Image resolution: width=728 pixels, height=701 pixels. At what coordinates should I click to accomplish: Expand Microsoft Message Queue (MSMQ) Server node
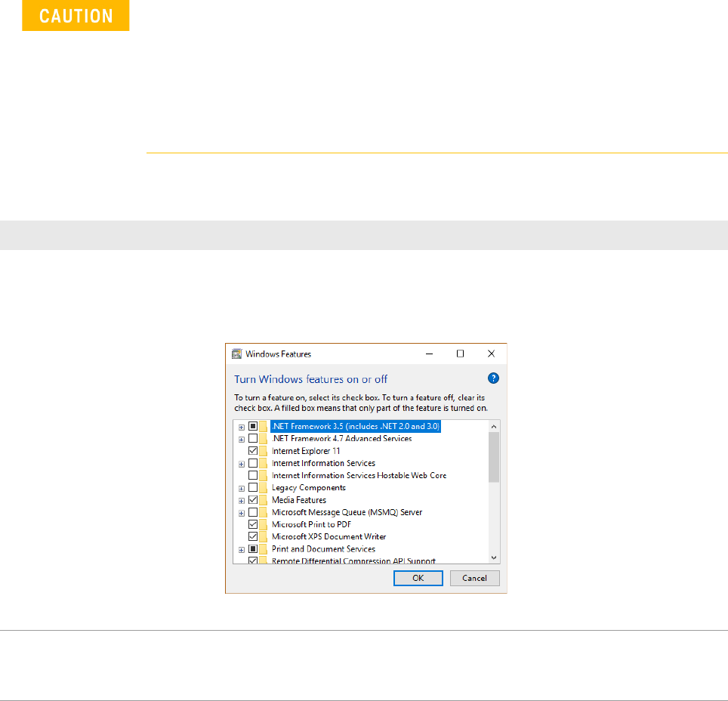[242, 514]
